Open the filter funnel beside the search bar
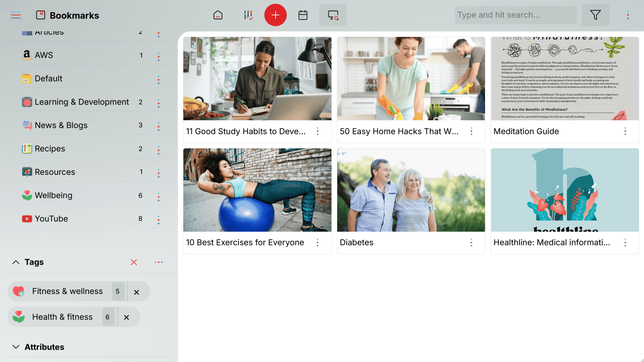 (x=596, y=15)
